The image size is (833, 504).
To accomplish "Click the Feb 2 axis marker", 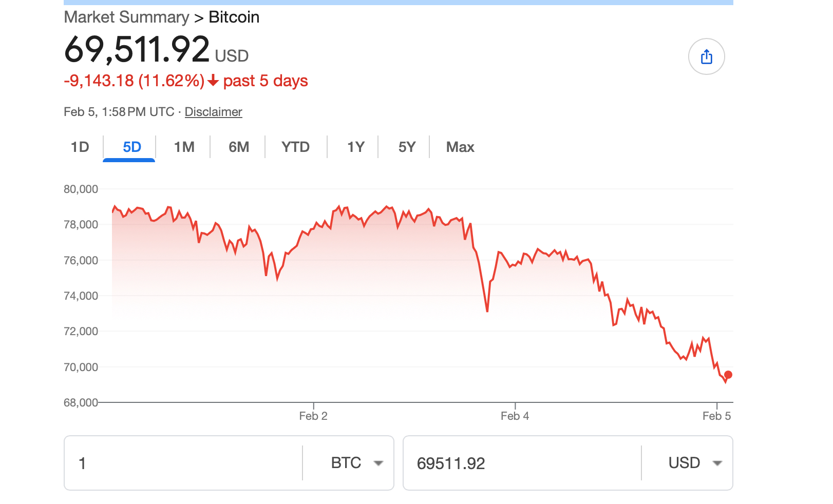I will [313, 416].
